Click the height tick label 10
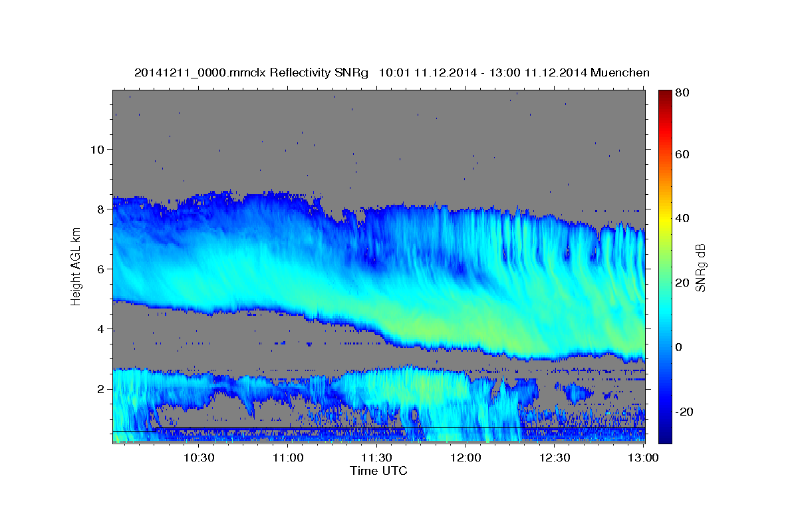Screen dimensions: 798x532 96,149
